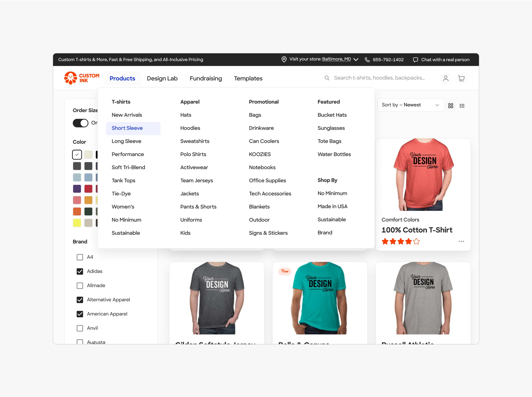532x397 pixels.
Task: Pick the orange color swatch
Action: [77, 212]
